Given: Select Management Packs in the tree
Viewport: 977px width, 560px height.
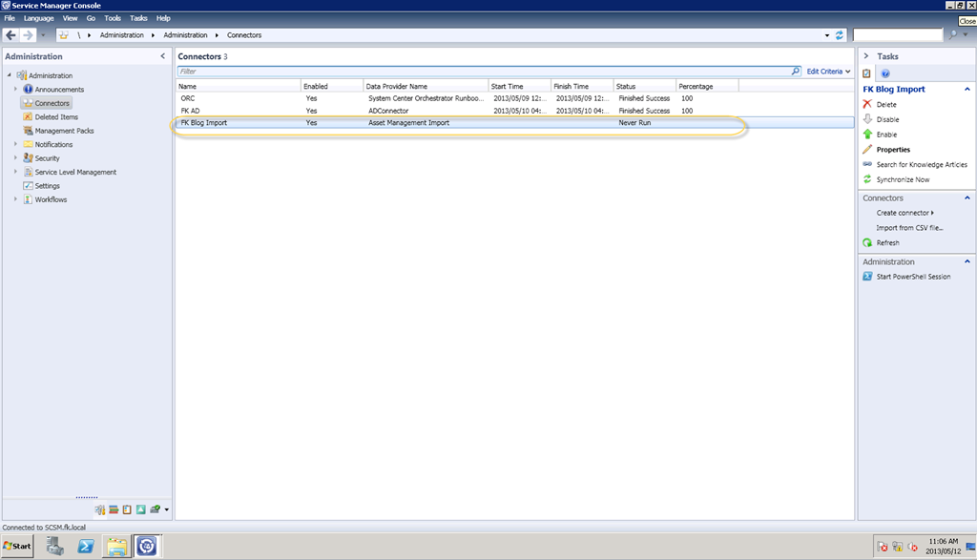Looking at the screenshot, I should pos(64,131).
